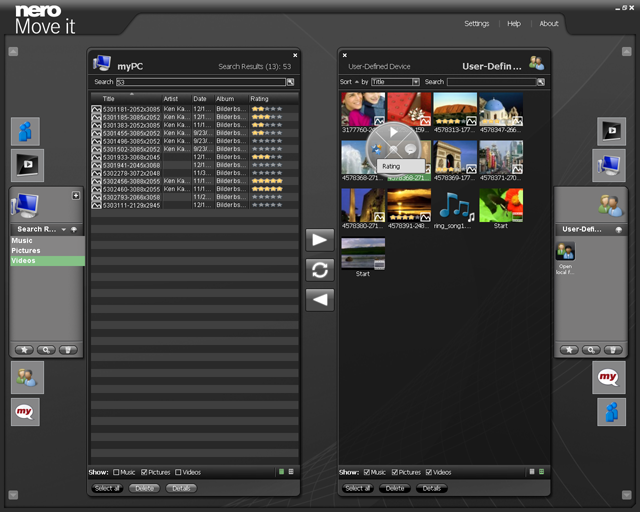The width and height of the screenshot is (640, 512).
Task: Click the star favorites button in right device panel
Action: [569, 350]
